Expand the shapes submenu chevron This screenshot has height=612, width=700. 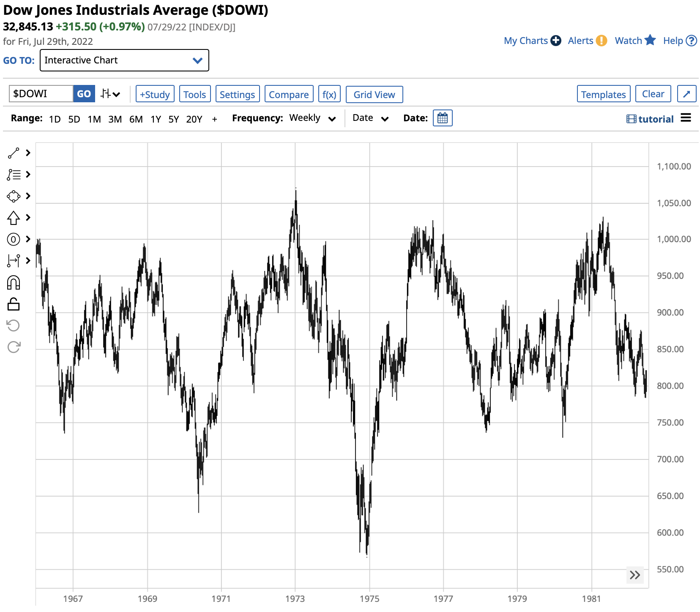pos(28,196)
